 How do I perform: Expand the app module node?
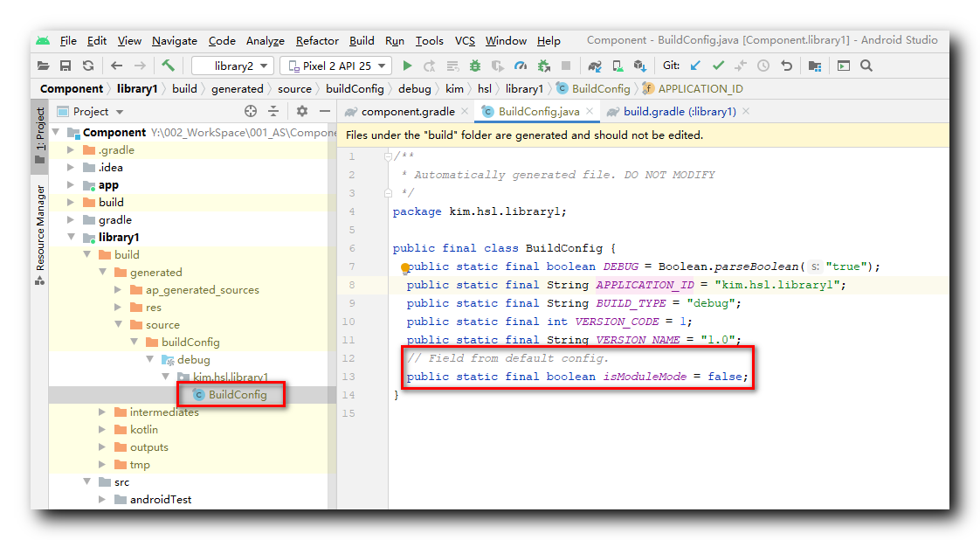click(71, 185)
